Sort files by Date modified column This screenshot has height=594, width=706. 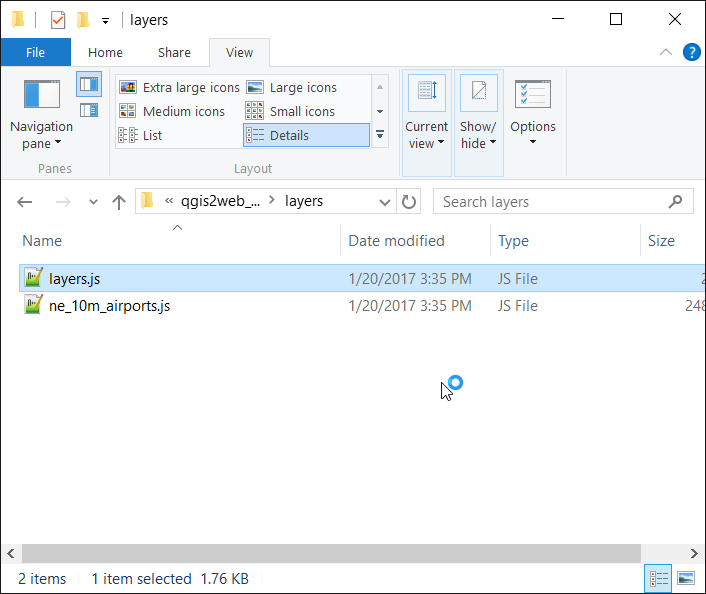[396, 240]
